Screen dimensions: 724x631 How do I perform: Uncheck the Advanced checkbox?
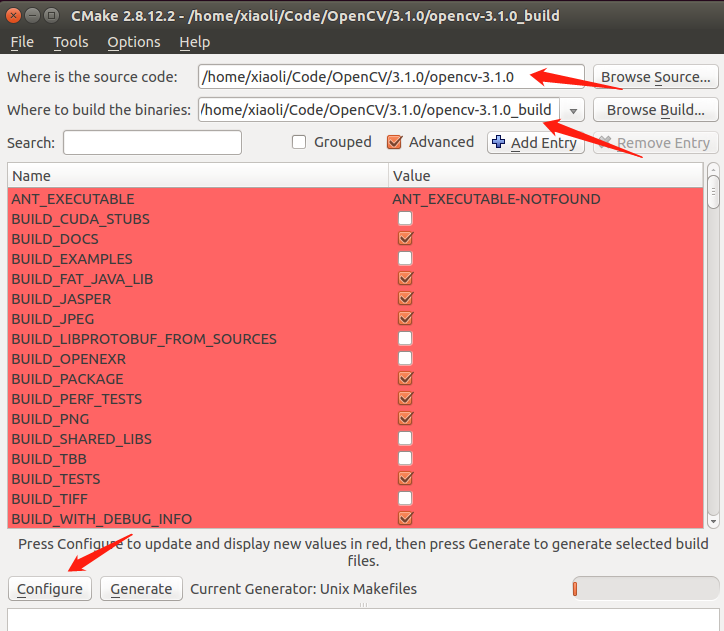(x=394, y=142)
